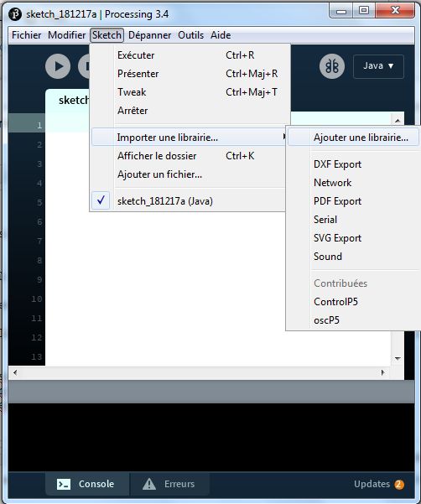Switch to the Erreurs tab

[x=169, y=484]
